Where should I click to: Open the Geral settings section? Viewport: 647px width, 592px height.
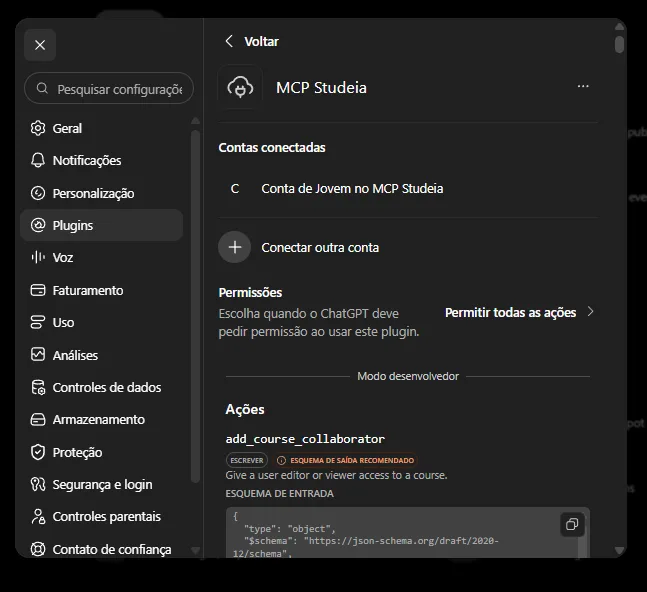[x=102, y=128]
